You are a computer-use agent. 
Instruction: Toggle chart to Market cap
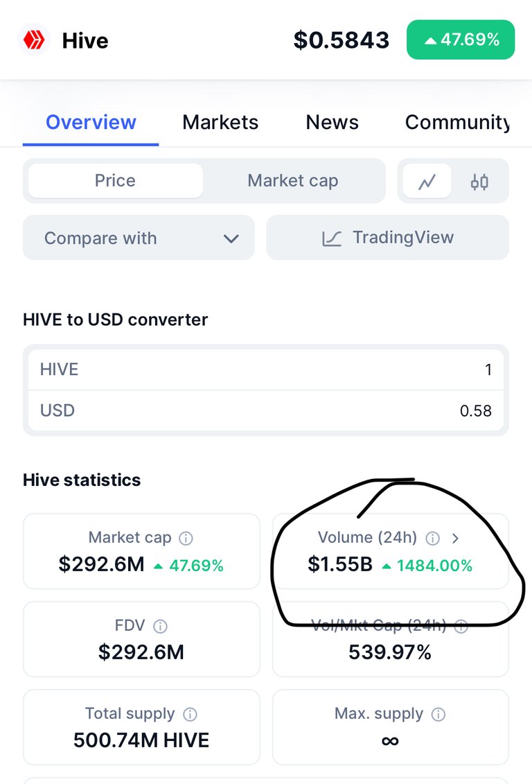(x=293, y=180)
